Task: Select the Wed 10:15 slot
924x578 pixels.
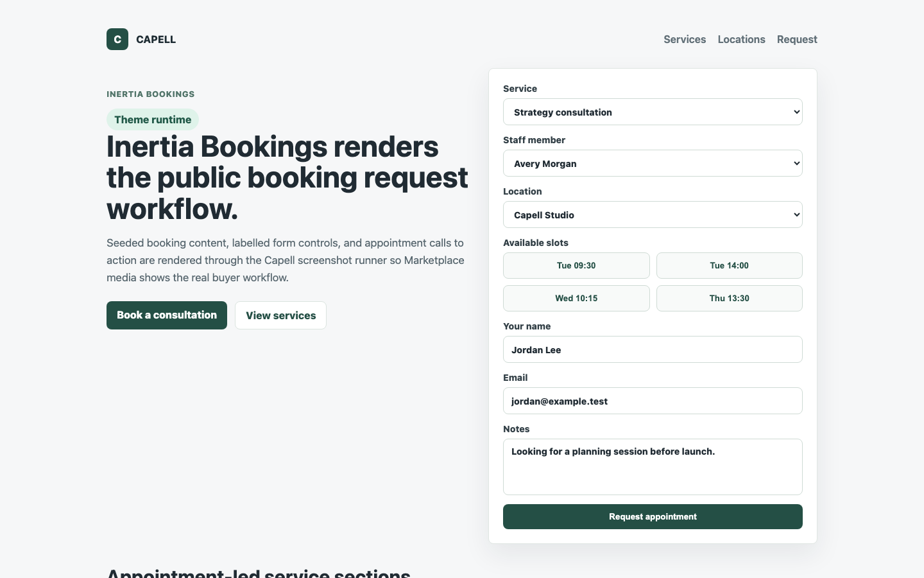Action: (x=576, y=298)
